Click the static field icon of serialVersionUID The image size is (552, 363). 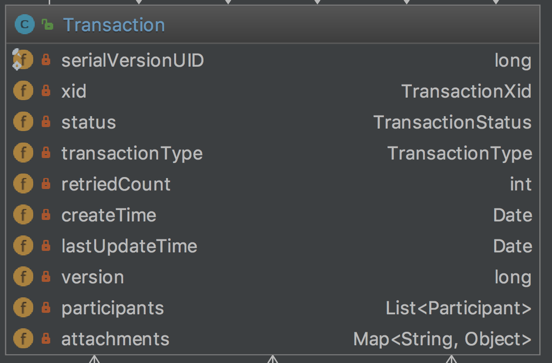click(x=23, y=60)
